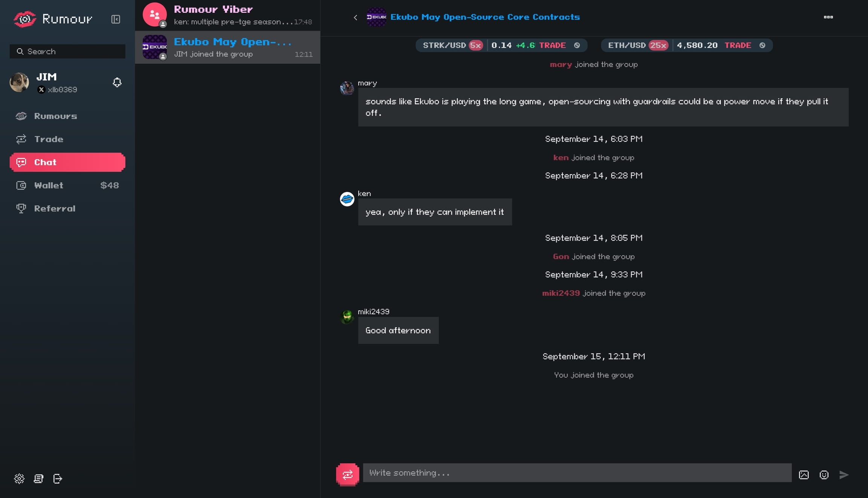
Task: Click the notification bell icon
Action: click(x=117, y=82)
